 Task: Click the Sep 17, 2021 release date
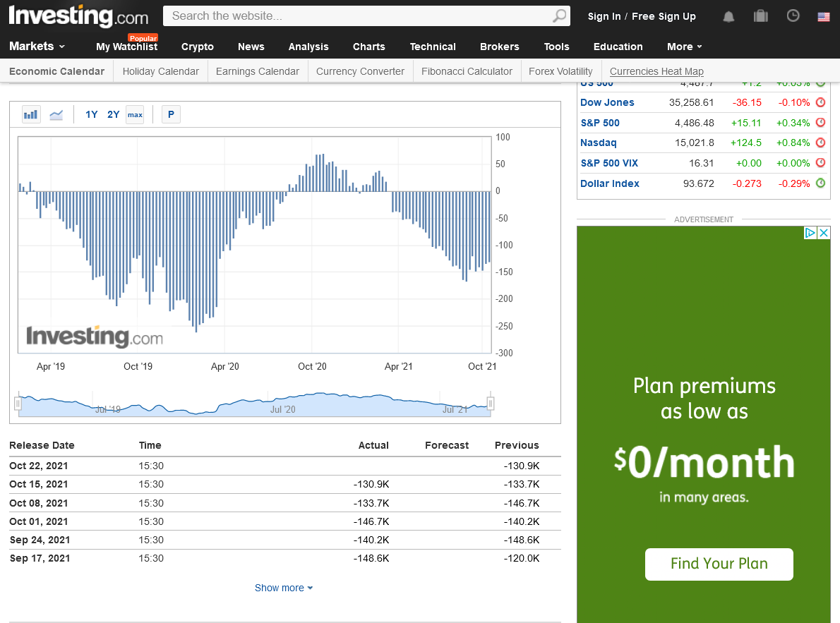pos(40,558)
